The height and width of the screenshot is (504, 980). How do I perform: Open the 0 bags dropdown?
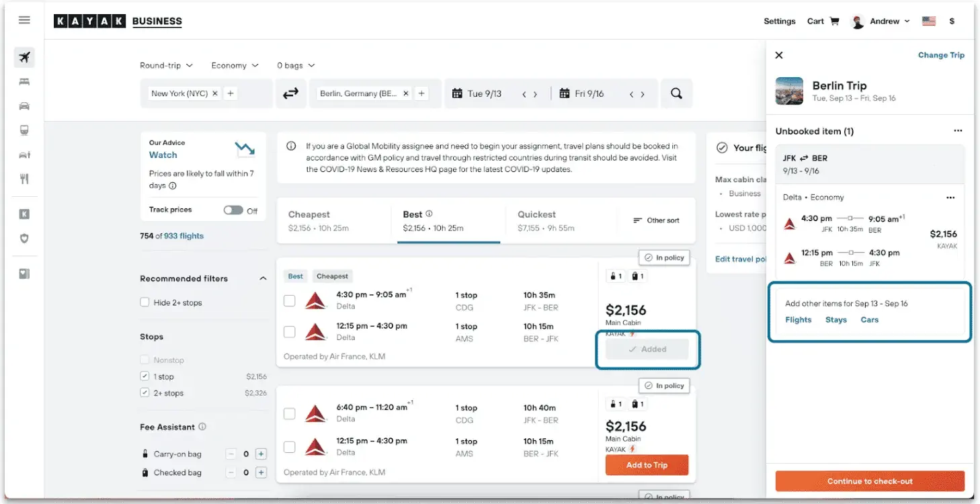(x=296, y=65)
